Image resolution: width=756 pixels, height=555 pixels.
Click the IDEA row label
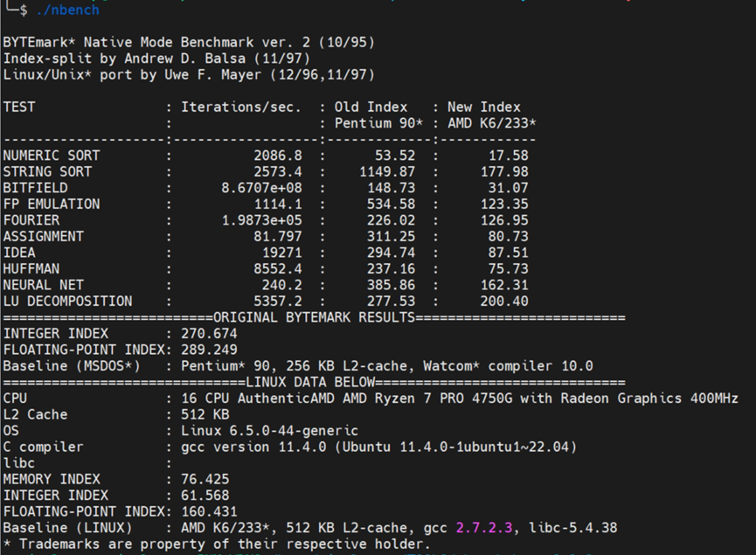[x=19, y=253]
